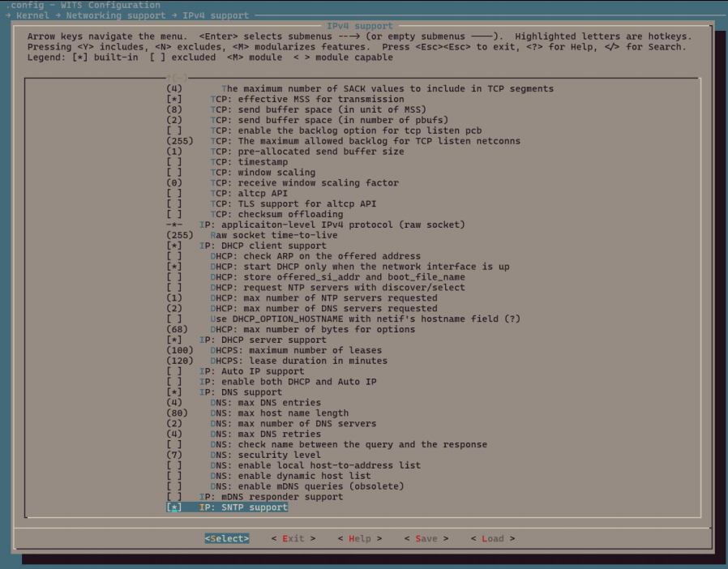This screenshot has width=728, height=569.
Task: Edit 'DHCPS: maximum number of leases' value
Action: tap(274, 350)
